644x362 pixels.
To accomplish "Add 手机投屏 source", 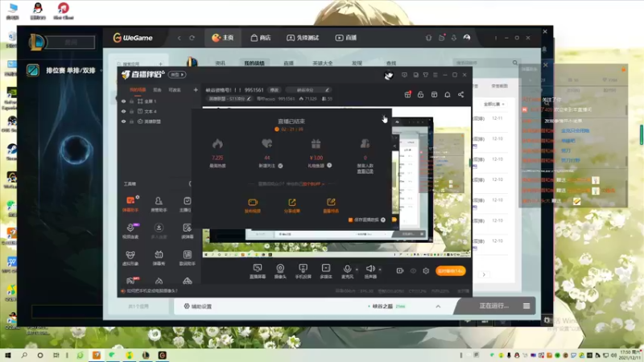I will [303, 271].
